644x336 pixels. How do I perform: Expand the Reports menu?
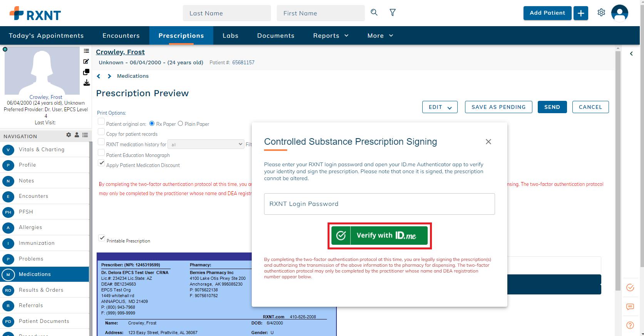pyautogui.click(x=331, y=35)
